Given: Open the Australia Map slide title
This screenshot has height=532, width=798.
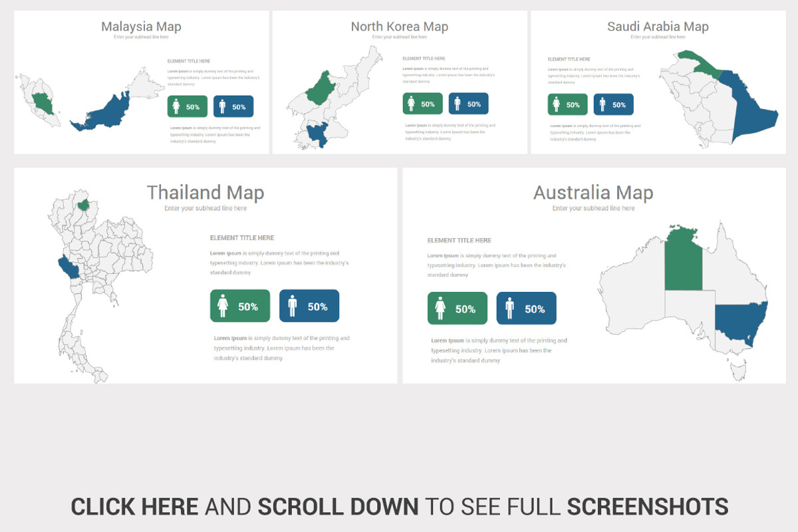Looking at the screenshot, I should [x=593, y=193].
